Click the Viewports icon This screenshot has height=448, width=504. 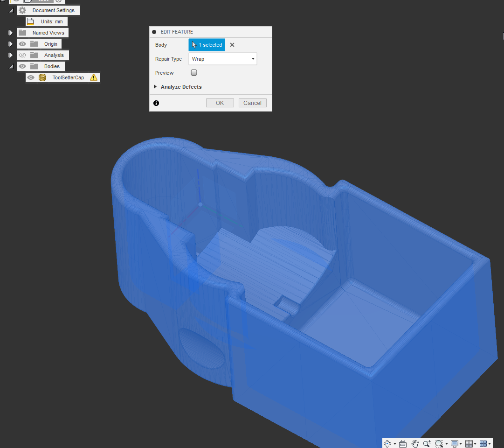[x=484, y=443]
